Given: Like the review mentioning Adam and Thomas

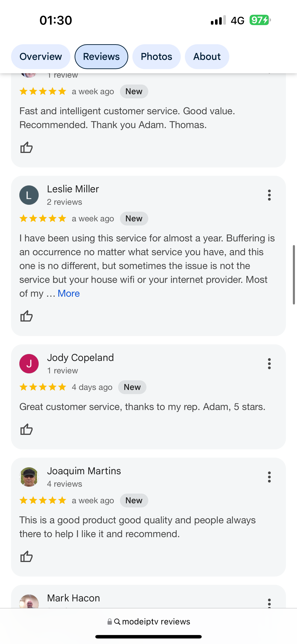Looking at the screenshot, I should pos(26,147).
